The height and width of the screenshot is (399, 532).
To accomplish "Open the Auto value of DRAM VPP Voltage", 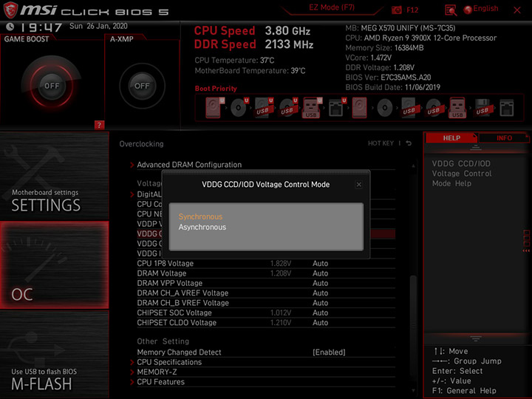I will (x=320, y=283).
